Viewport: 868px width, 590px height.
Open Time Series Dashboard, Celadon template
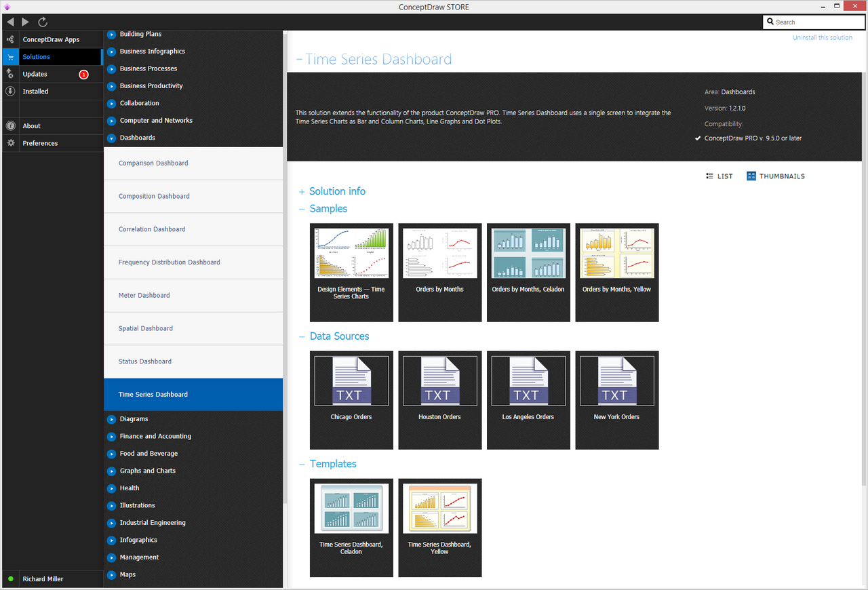click(x=351, y=528)
